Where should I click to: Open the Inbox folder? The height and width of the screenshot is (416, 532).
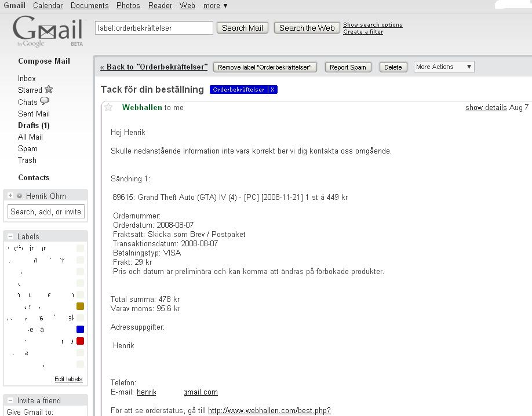[x=27, y=78]
